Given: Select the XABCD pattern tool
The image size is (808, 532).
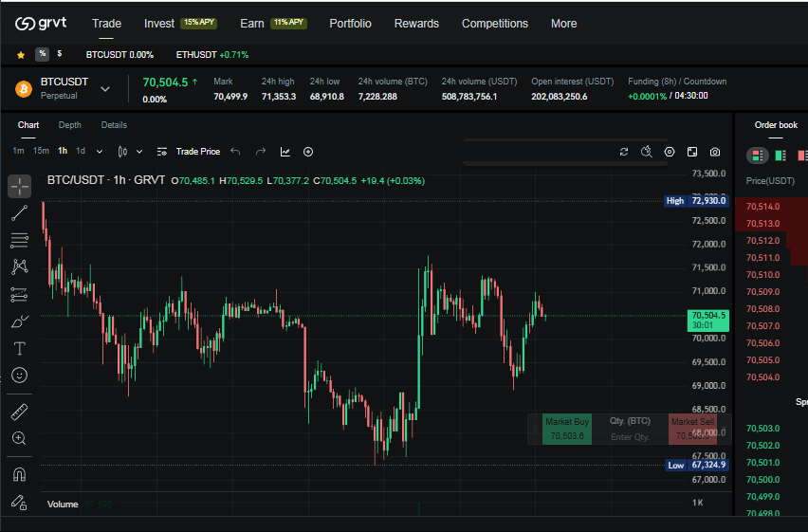Looking at the screenshot, I should 20,266.
